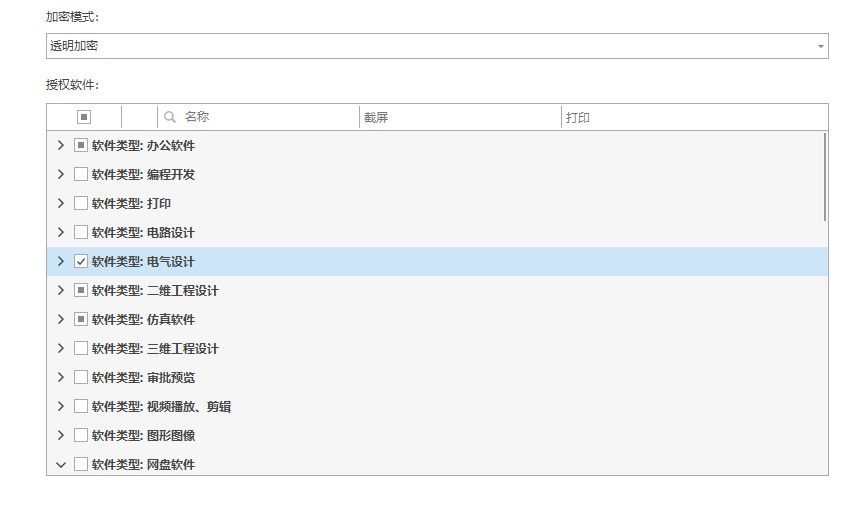Click the dropdown arrow of 加密模式
The image size is (867, 520).
tap(821, 46)
